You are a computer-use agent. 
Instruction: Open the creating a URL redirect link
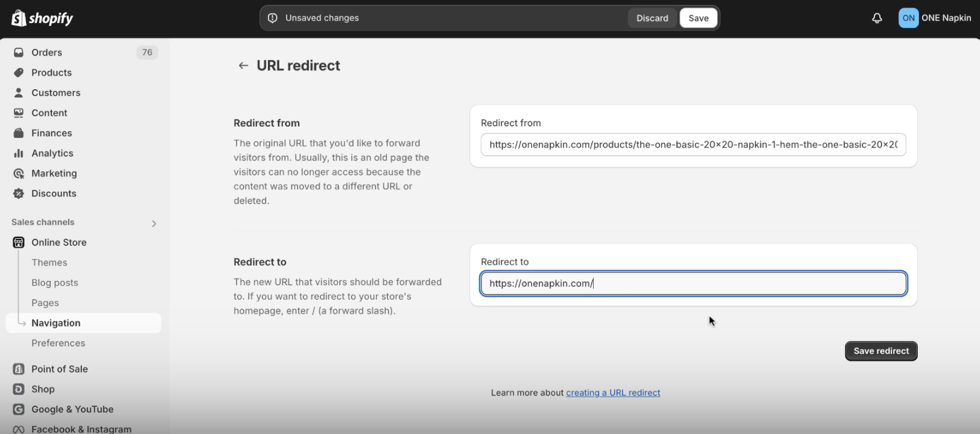click(613, 393)
